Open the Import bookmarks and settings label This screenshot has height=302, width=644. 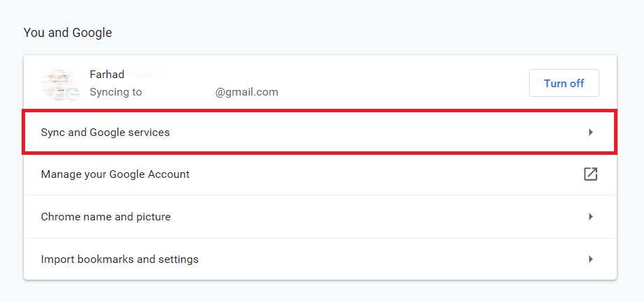[x=119, y=259]
